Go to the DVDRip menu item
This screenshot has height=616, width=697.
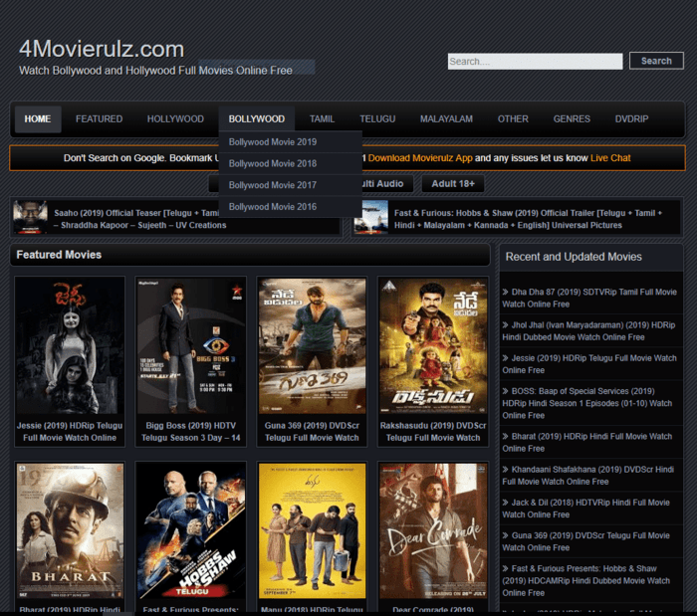631,119
